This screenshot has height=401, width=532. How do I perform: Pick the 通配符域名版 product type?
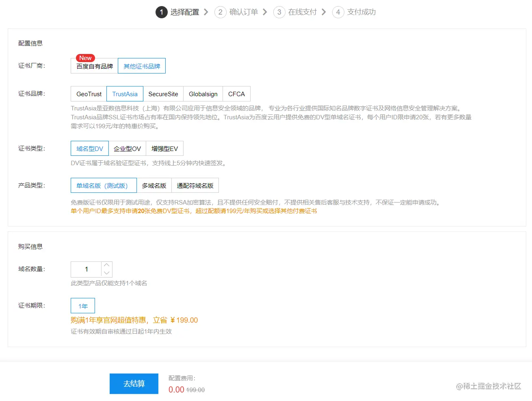point(195,185)
